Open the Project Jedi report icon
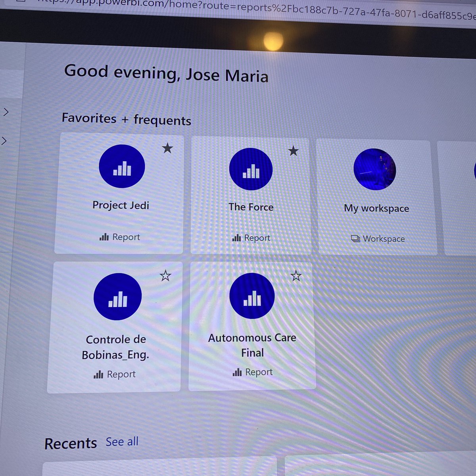476x476 pixels. click(x=122, y=166)
